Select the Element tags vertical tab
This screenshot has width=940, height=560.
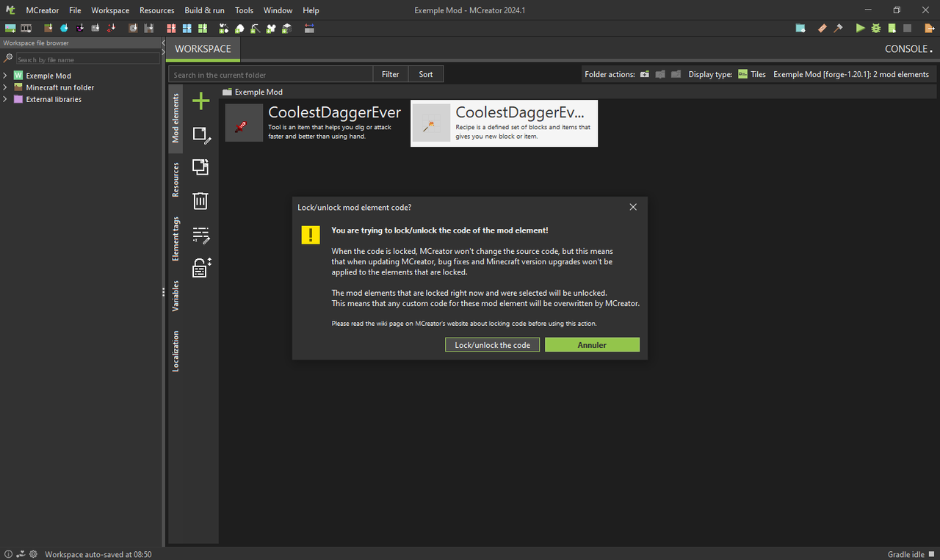tap(176, 239)
